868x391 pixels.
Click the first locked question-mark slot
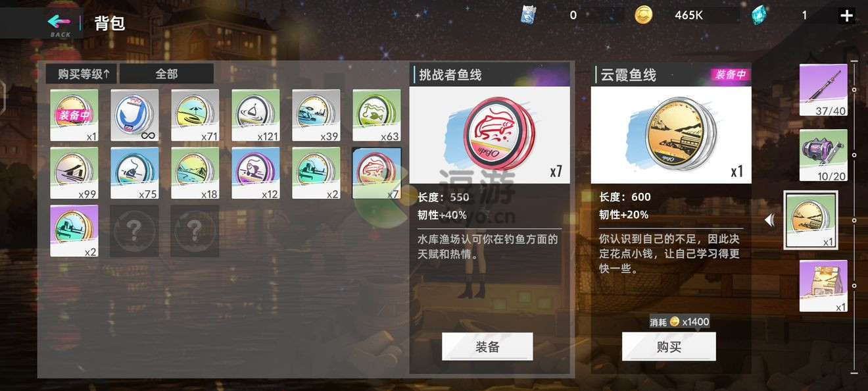click(x=135, y=230)
